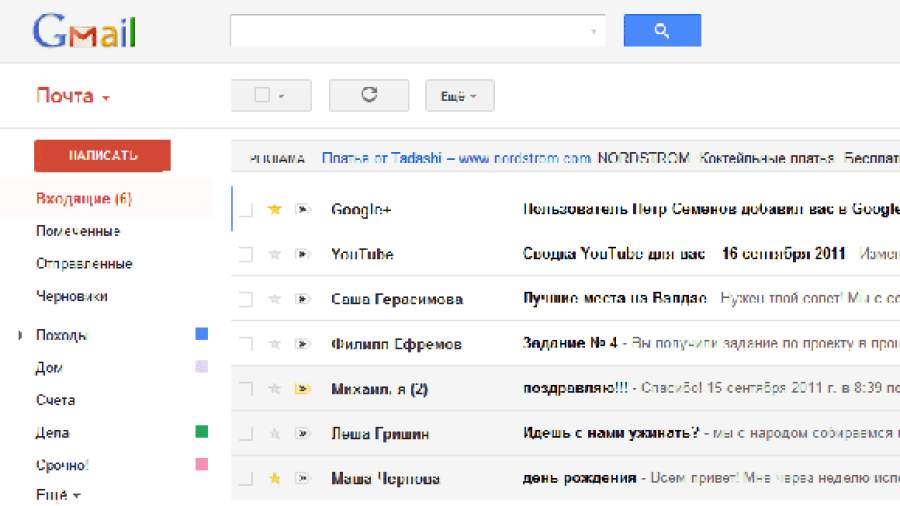900x506 pixels.
Task: Open search options arrow in search box
Action: coord(593,31)
